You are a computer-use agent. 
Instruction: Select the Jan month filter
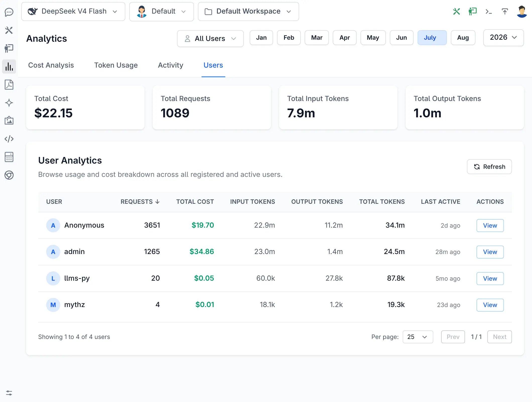point(261,38)
